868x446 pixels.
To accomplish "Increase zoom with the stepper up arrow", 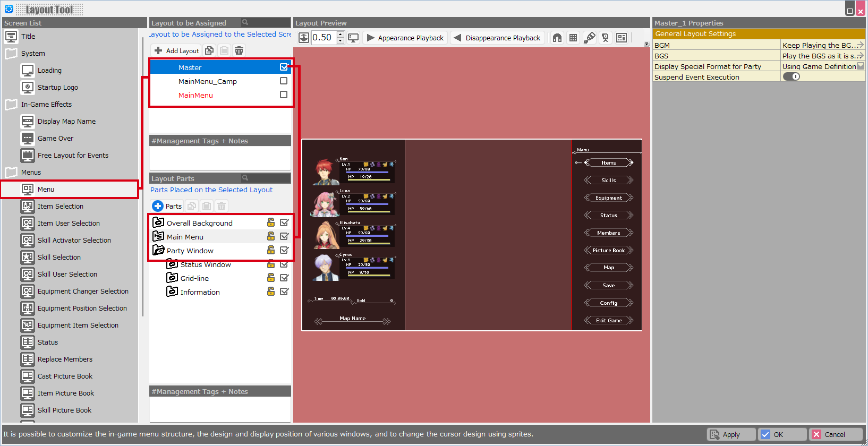I will pyautogui.click(x=341, y=35).
